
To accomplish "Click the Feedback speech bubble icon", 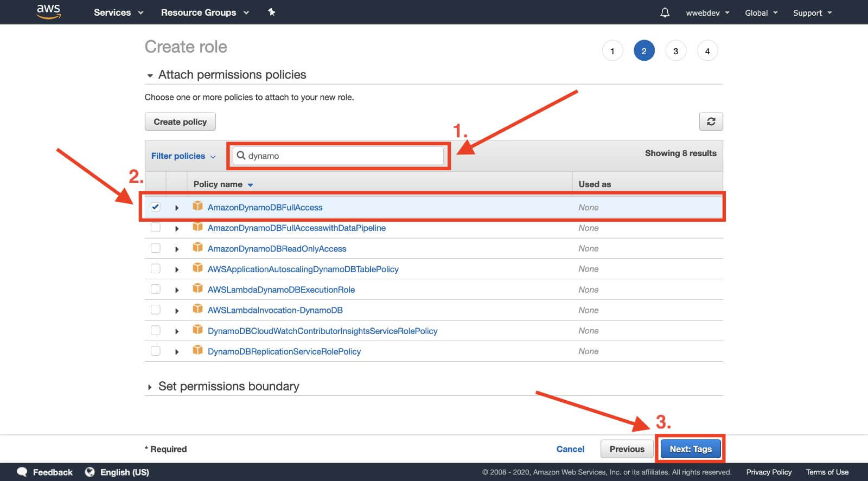I will (22, 472).
